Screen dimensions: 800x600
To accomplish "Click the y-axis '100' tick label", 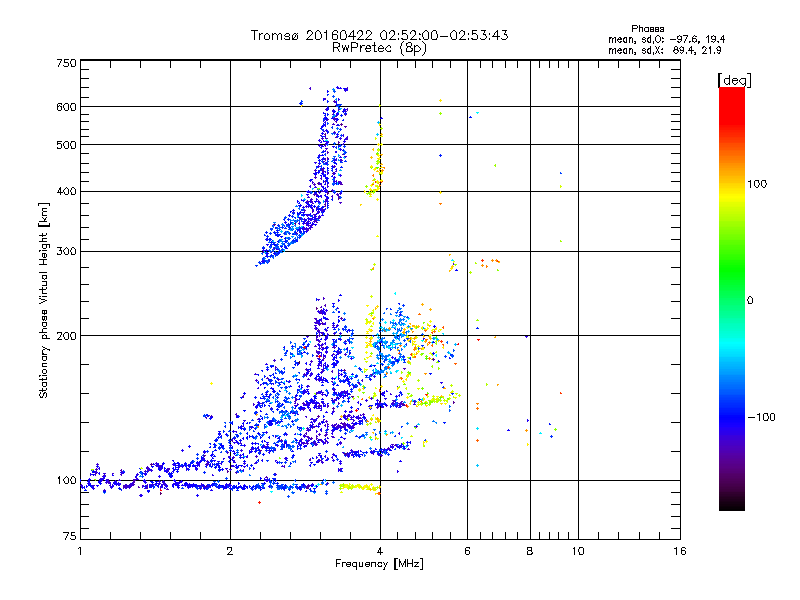I will click(66, 481).
